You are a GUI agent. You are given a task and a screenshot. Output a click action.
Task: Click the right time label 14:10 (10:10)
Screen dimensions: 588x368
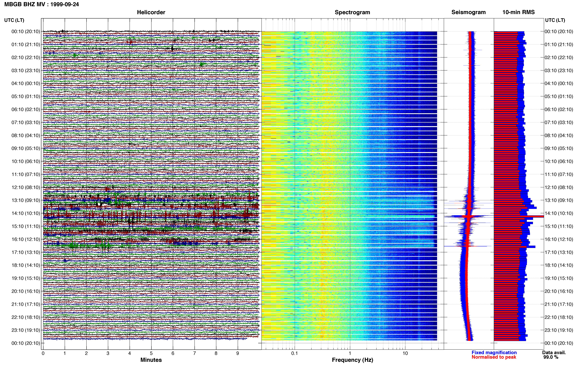point(559,213)
